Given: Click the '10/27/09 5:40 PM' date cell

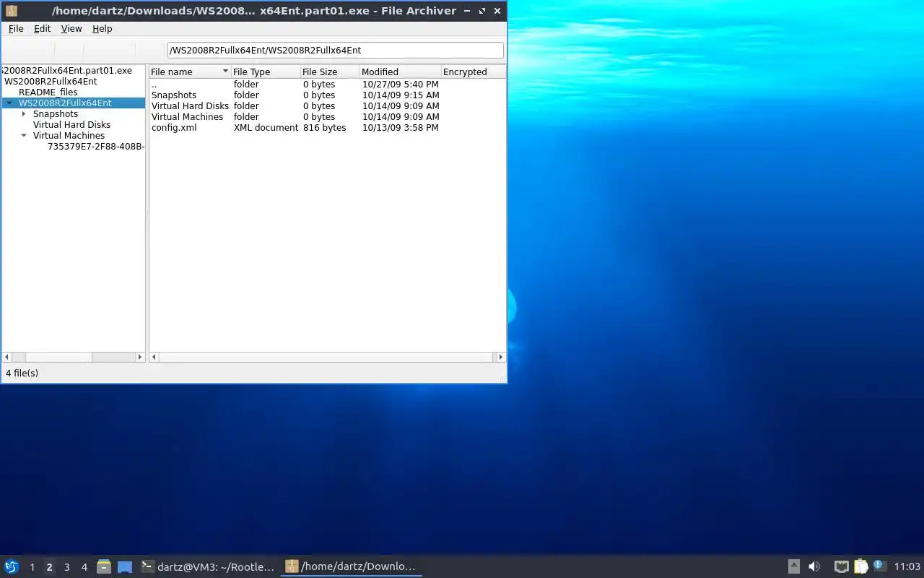Looking at the screenshot, I should [x=400, y=85].
